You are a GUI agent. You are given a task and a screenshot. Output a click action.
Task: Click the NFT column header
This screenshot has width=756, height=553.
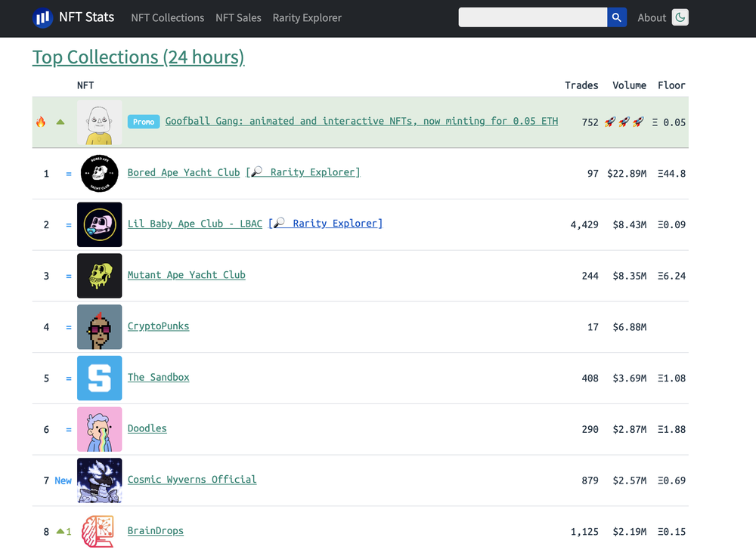[x=85, y=85]
